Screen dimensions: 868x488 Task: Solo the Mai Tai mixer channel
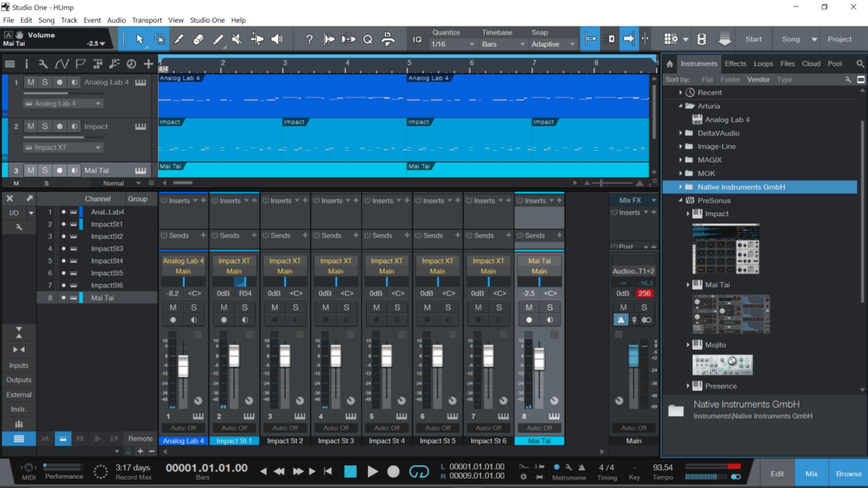point(549,307)
